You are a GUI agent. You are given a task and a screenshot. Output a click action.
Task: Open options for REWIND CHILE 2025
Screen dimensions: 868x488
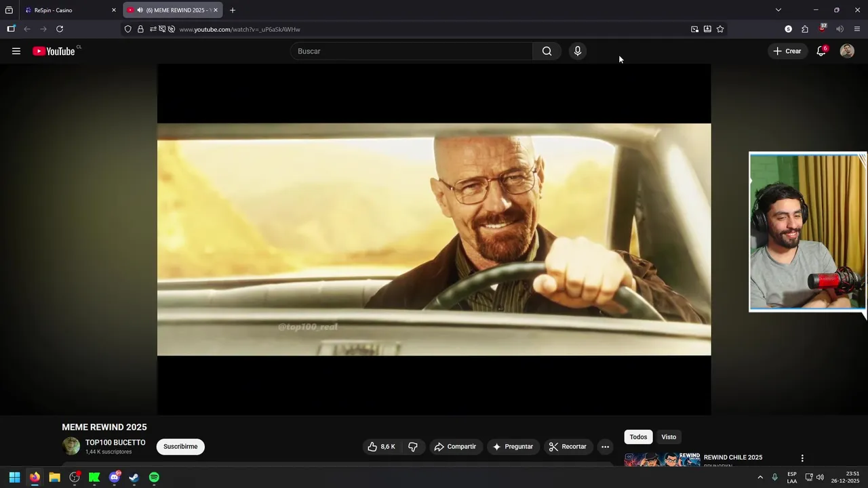pos(802,458)
